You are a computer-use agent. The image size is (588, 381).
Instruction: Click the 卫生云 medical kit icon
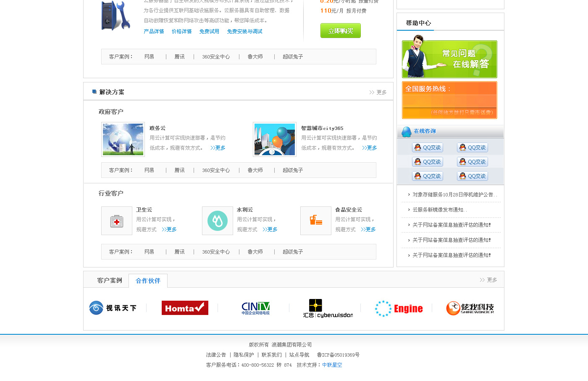tap(117, 221)
